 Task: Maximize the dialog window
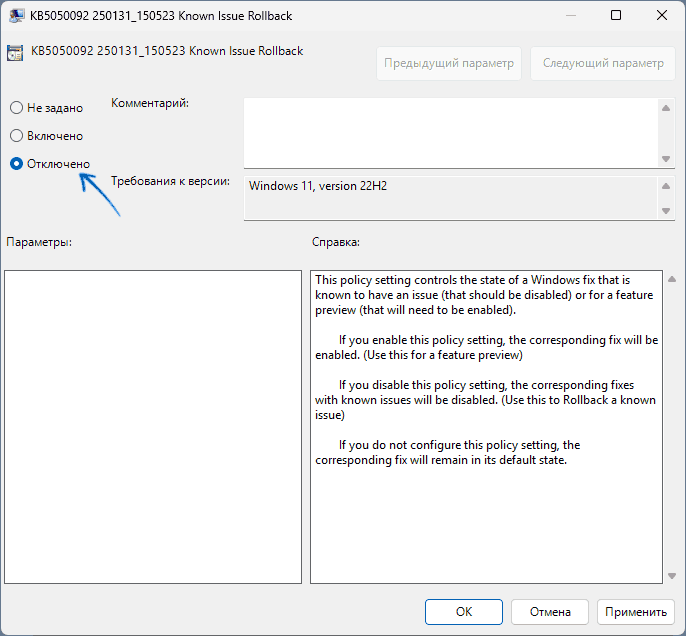coord(616,15)
